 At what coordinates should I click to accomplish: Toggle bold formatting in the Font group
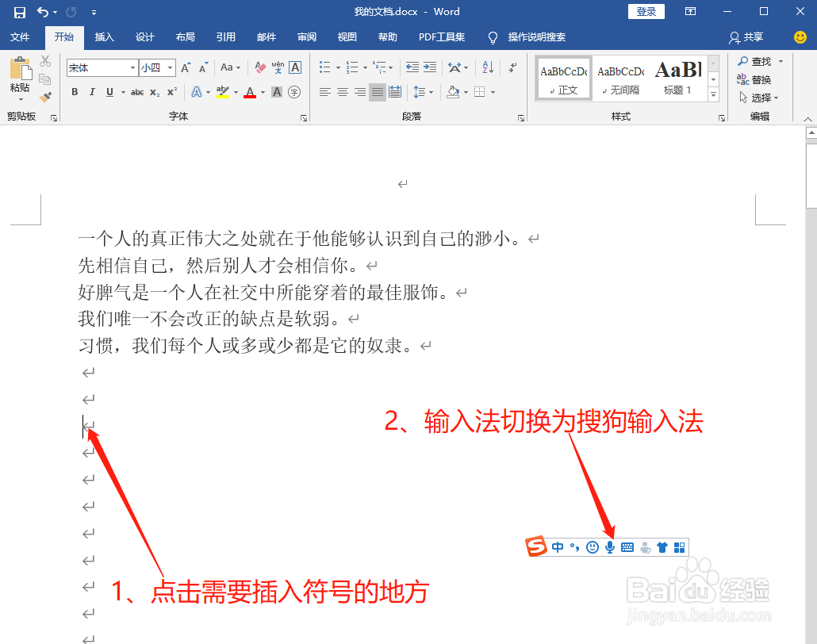(x=74, y=92)
